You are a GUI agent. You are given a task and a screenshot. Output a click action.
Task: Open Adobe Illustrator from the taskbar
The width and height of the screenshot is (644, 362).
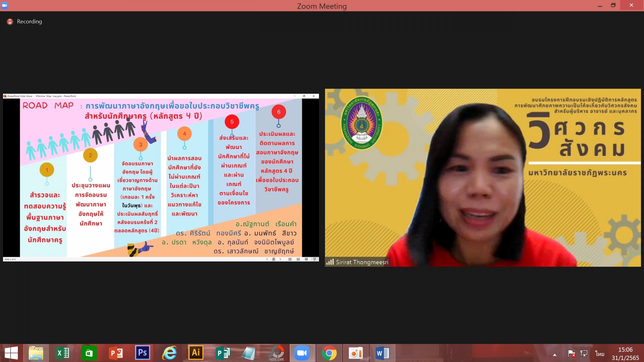tap(196, 353)
